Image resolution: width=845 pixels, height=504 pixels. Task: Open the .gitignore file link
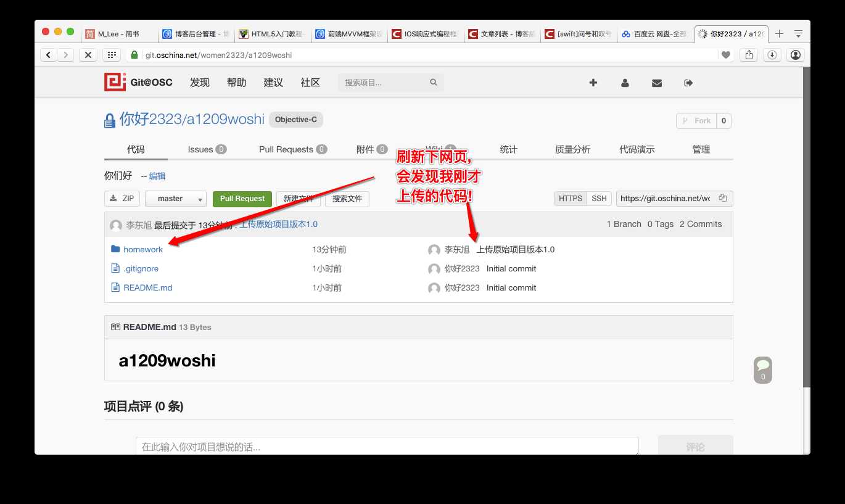coord(141,268)
